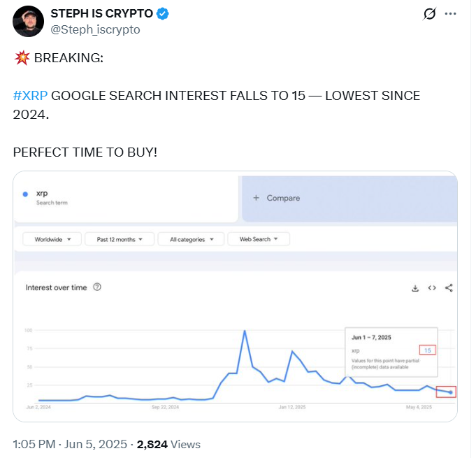Screen dimensions: 476x458
Task: Click the share icon above the chart
Action: click(x=449, y=287)
